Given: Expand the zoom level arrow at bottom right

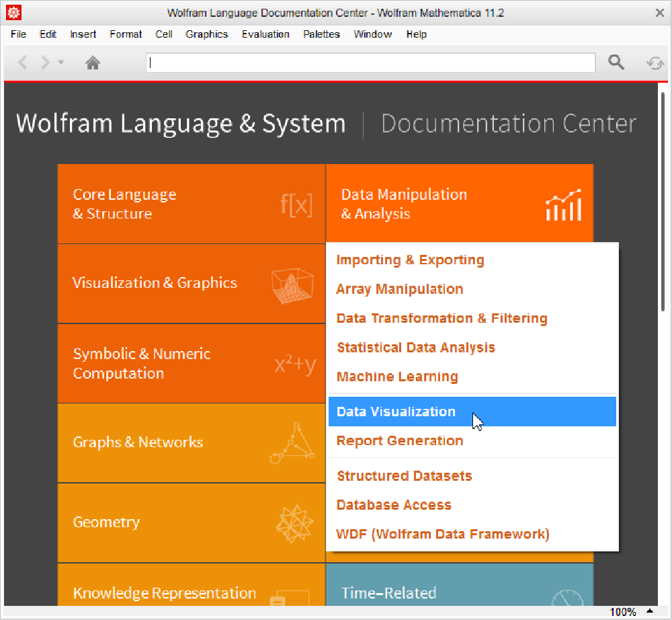Looking at the screenshot, I should pyautogui.click(x=650, y=611).
